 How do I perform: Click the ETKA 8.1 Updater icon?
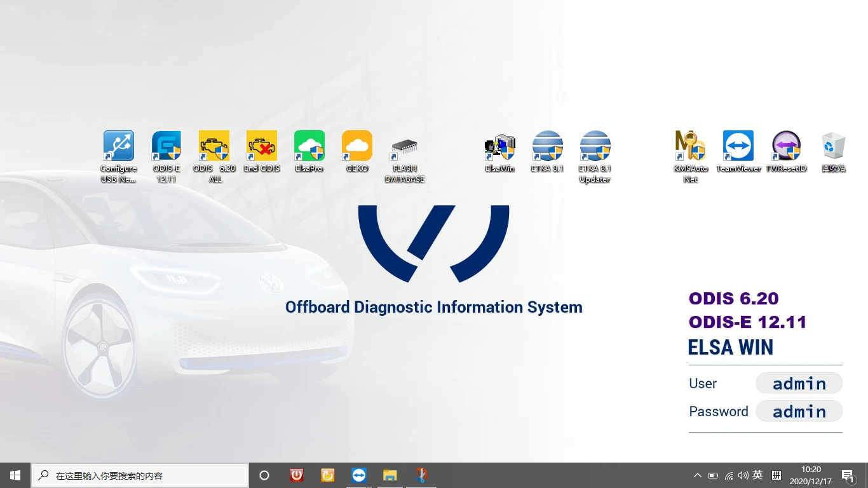pos(595,156)
